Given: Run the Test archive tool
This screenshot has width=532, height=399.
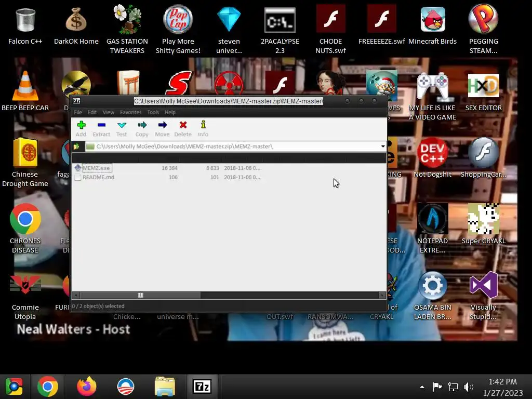Looking at the screenshot, I should pos(122,129).
